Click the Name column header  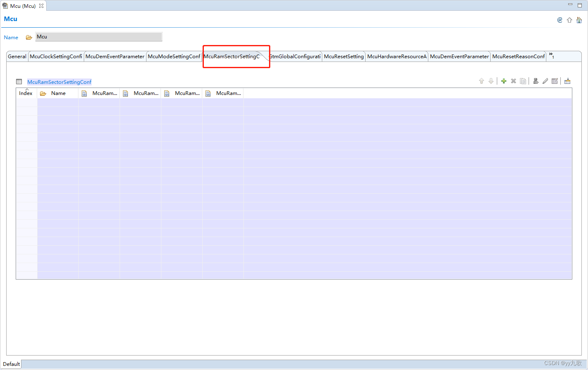[x=58, y=93]
